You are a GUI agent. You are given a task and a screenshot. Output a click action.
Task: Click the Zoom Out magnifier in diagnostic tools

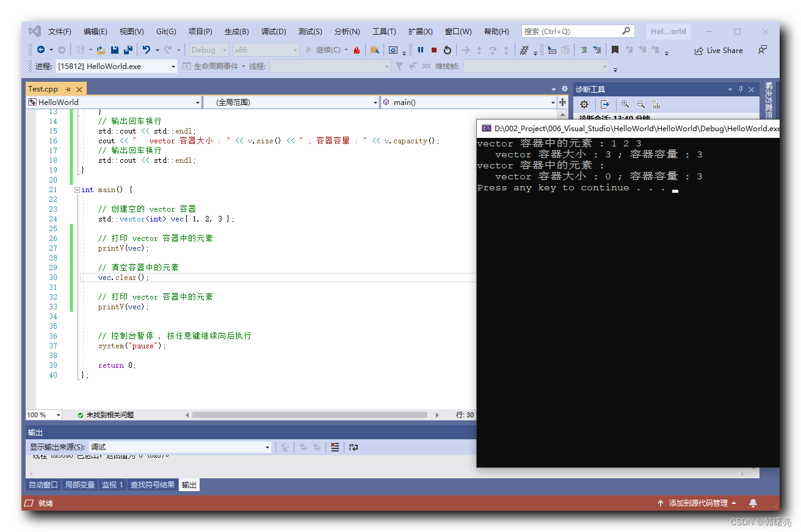641,104
